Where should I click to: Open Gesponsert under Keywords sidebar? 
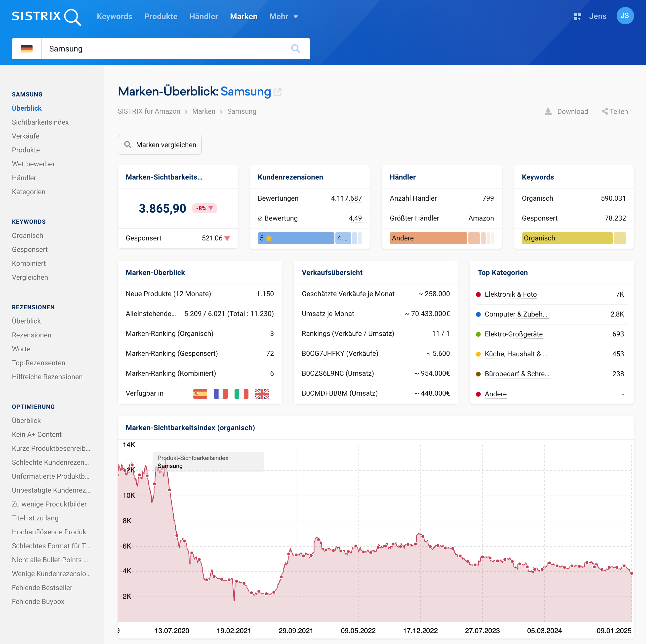pos(30,250)
